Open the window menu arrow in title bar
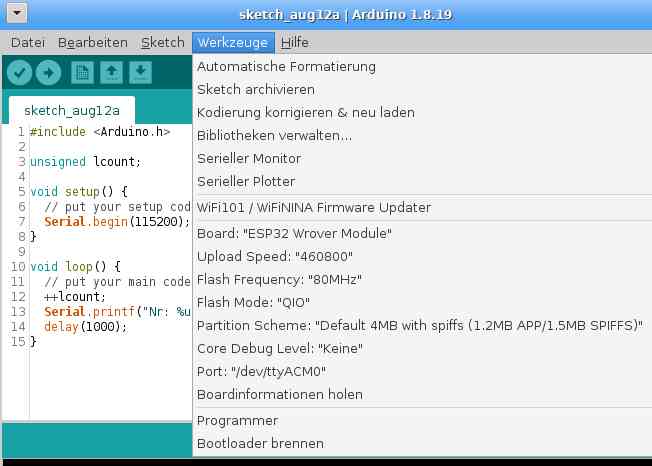 point(17,13)
